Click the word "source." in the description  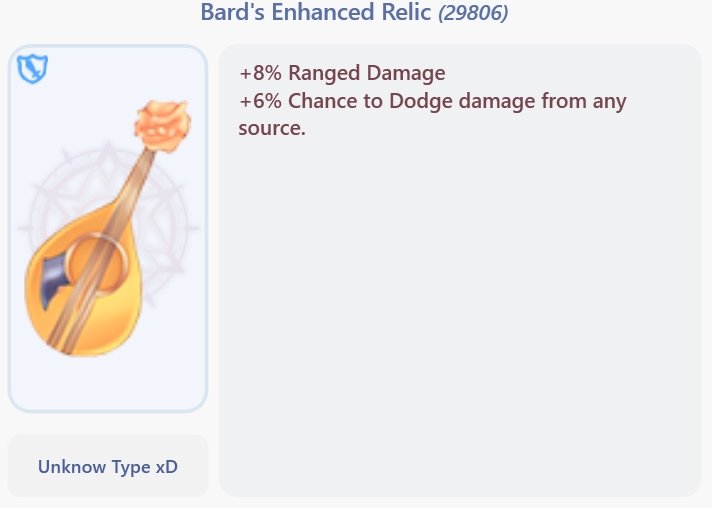(x=271, y=129)
